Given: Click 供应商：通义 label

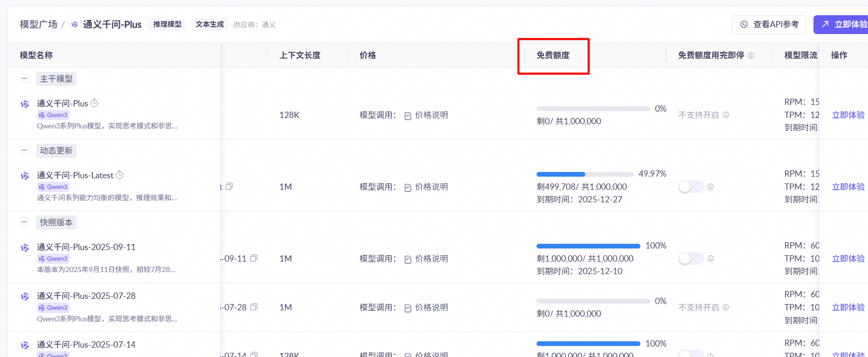Looking at the screenshot, I should [254, 25].
